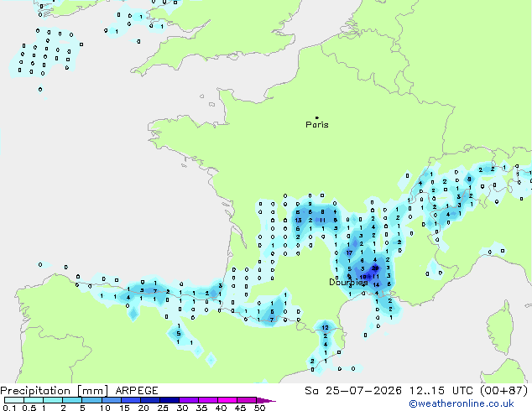532x411 pixels.
Task: Click the legend label '0.1'
Action: (9, 408)
